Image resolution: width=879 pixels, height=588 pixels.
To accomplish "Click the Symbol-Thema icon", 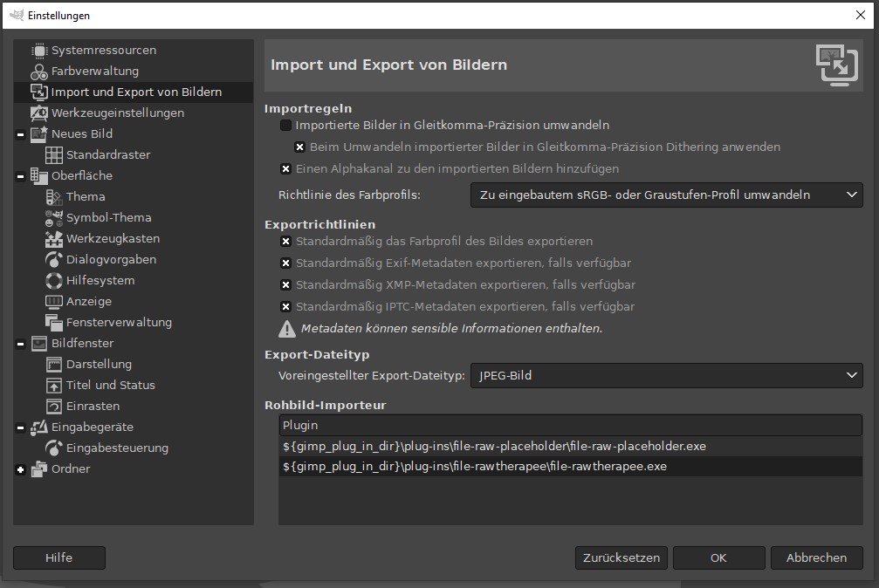I will [54, 218].
